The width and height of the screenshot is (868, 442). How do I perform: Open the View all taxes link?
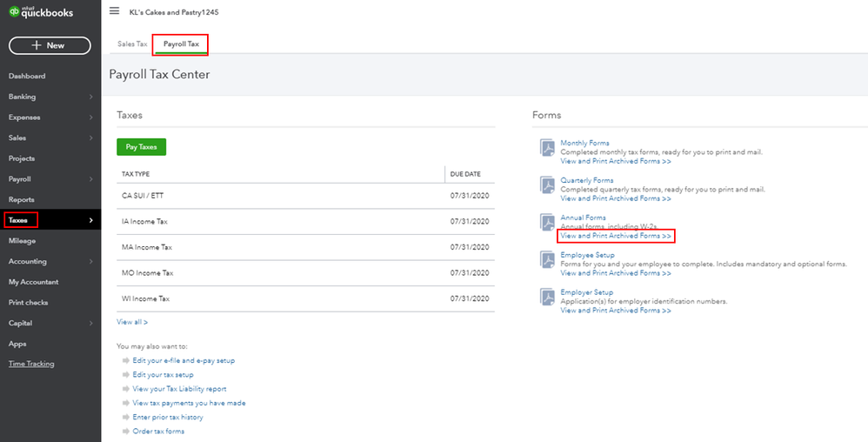tap(132, 322)
